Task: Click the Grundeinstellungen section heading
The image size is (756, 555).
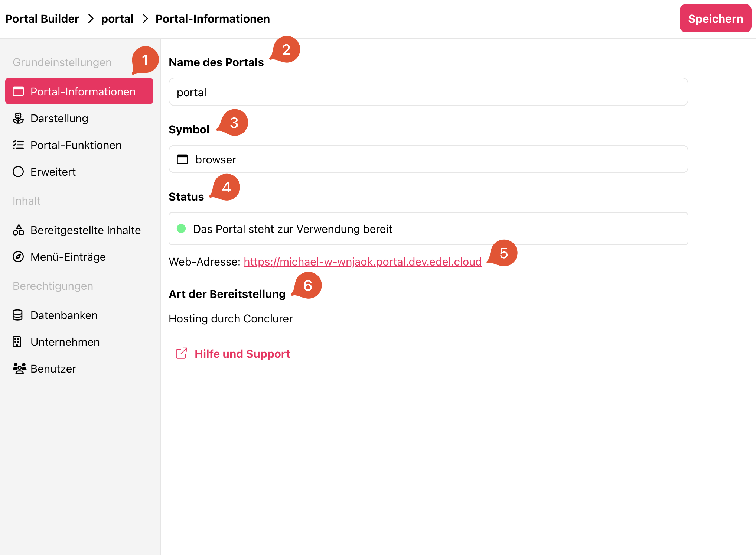Action: (x=62, y=62)
